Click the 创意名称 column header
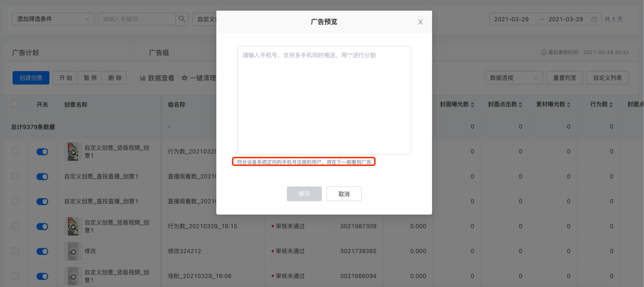 click(x=76, y=104)
